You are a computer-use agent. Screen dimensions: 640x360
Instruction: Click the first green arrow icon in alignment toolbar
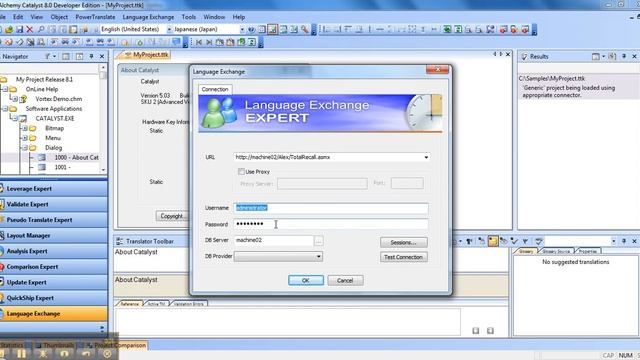coord(447,29)
